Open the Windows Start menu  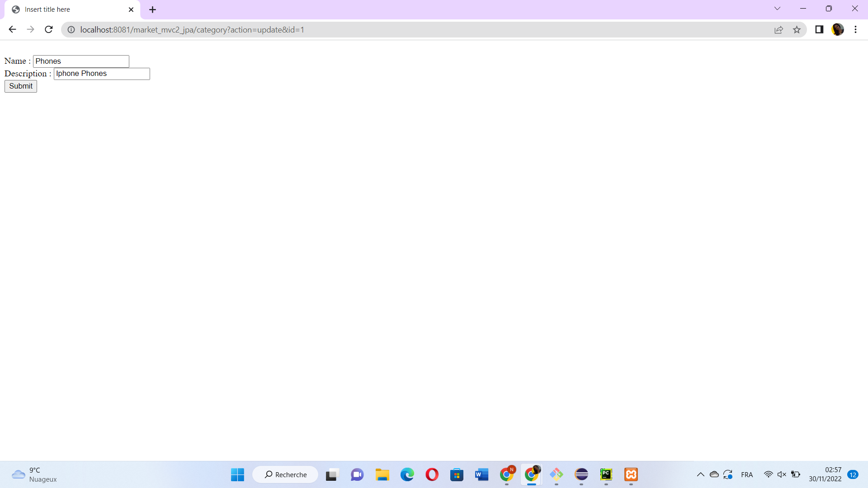[x=237, y=474]
